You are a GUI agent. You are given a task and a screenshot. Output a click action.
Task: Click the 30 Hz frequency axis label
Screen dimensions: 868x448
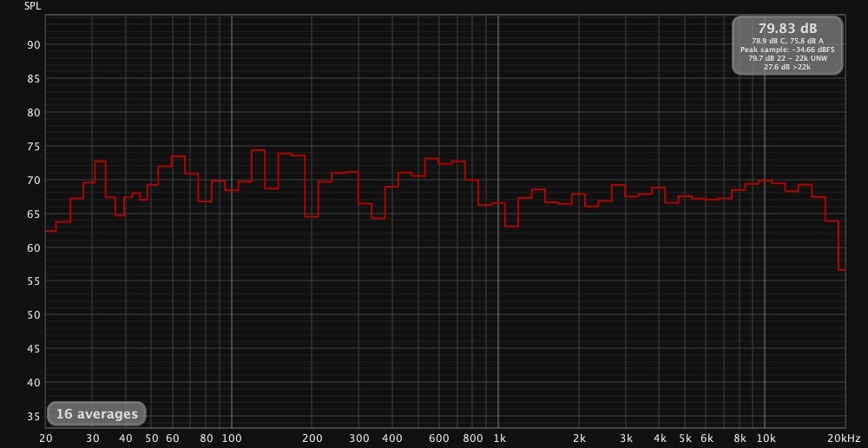tap(93, 438)
